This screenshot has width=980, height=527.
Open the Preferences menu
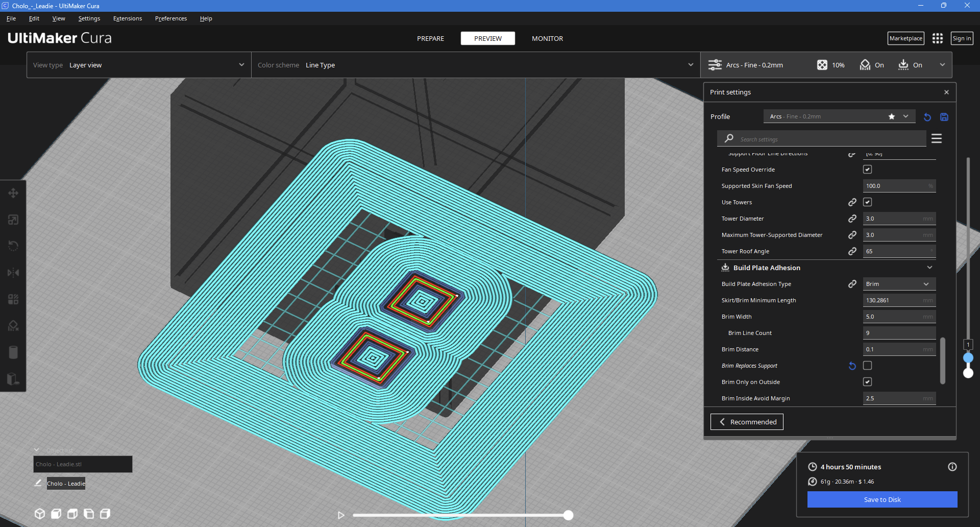pyautogui.click(x=171, y=18)
